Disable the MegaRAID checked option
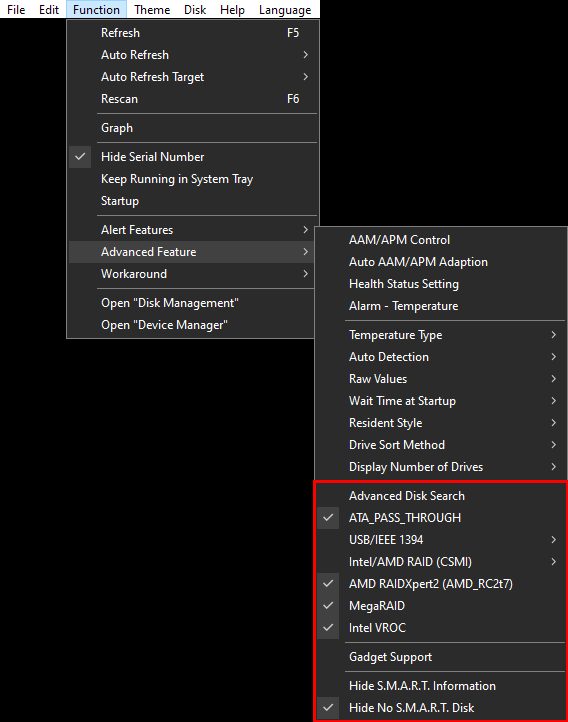The image size is (568, 722). tap(441, 606)
